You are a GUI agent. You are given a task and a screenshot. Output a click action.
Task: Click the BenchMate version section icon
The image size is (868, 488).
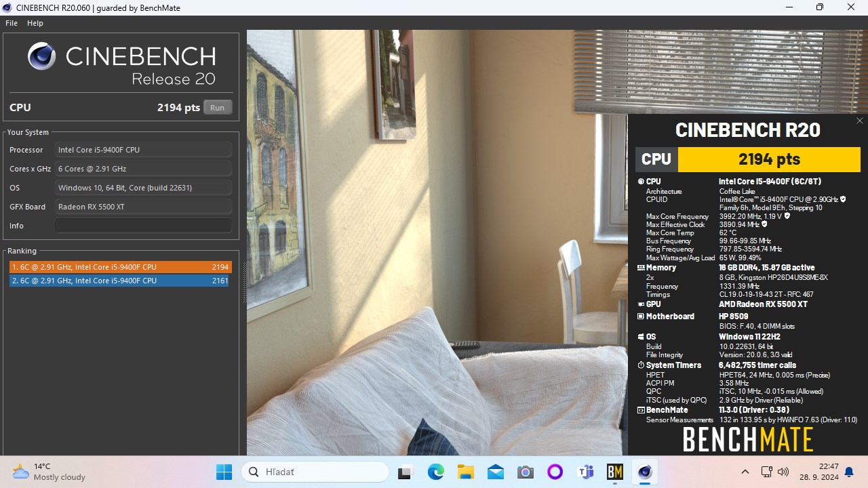(x=641, y=410)
